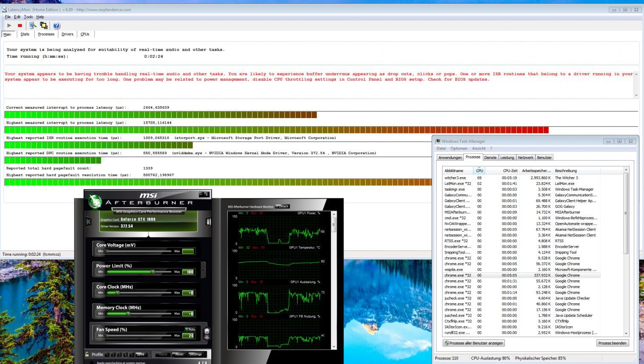
Task: Switch to the Benutzer tab
Action: coord(544,158)
